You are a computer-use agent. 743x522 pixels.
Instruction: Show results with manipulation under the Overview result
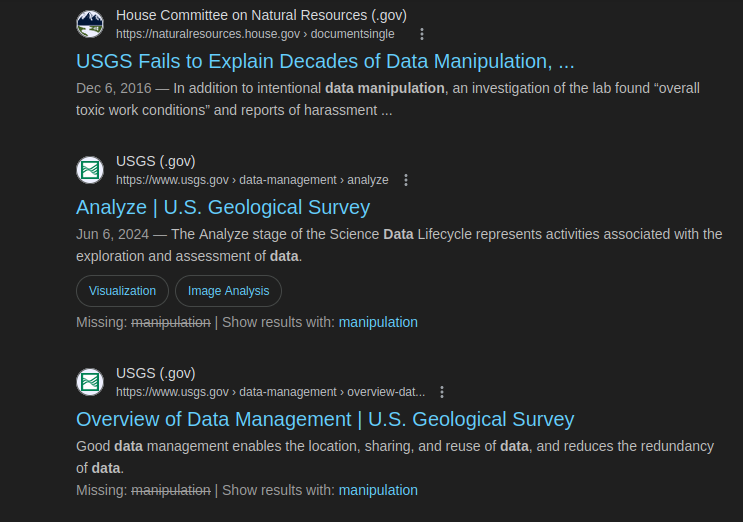point(378,490)
